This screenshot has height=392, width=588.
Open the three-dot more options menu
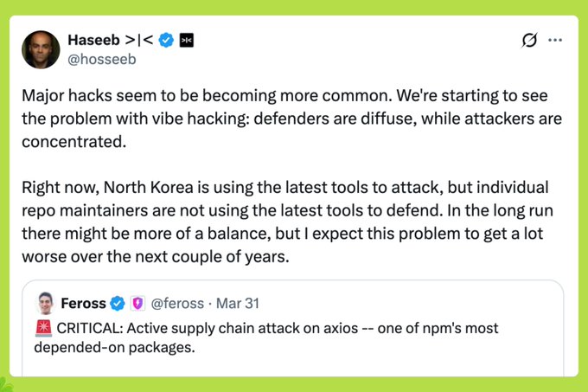[555, 41]
